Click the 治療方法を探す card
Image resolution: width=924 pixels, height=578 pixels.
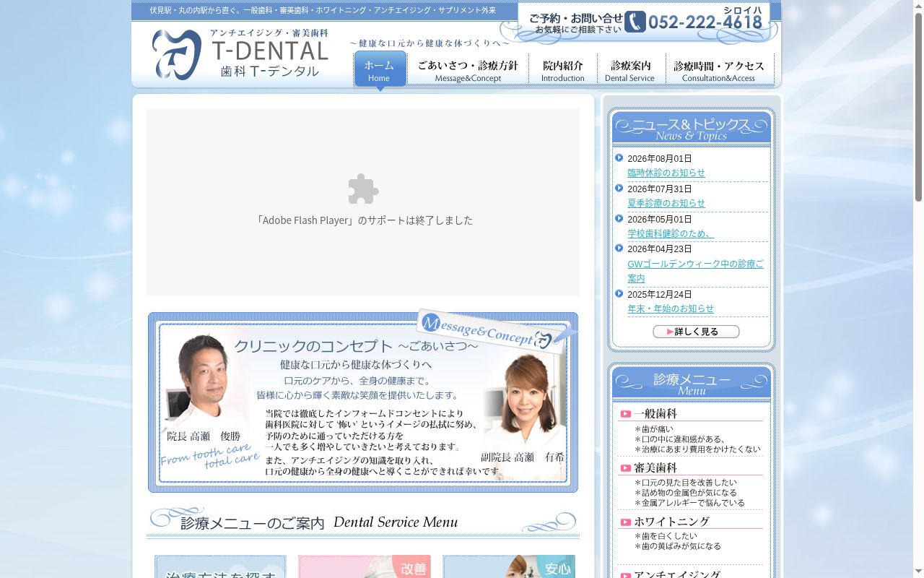[220, 566]
